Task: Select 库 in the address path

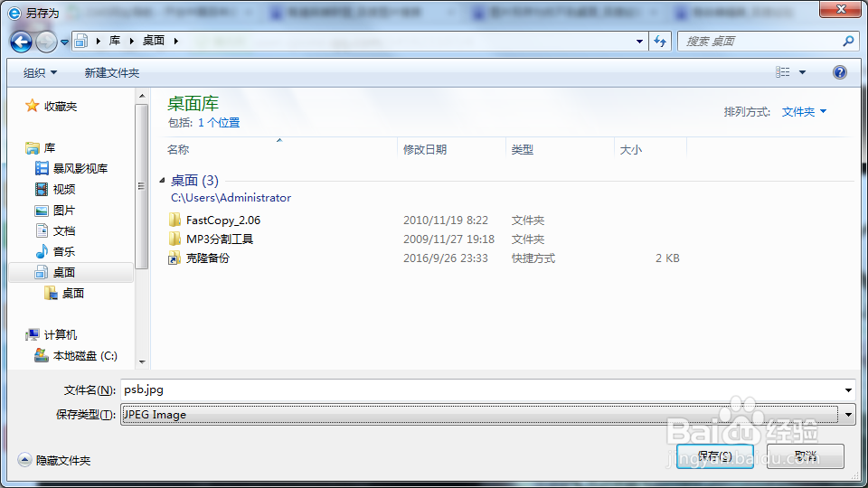Action: (x=115, y=41)
